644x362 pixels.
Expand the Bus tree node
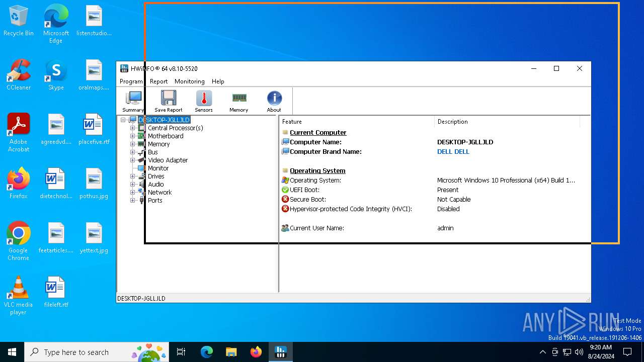pos(133,152)
